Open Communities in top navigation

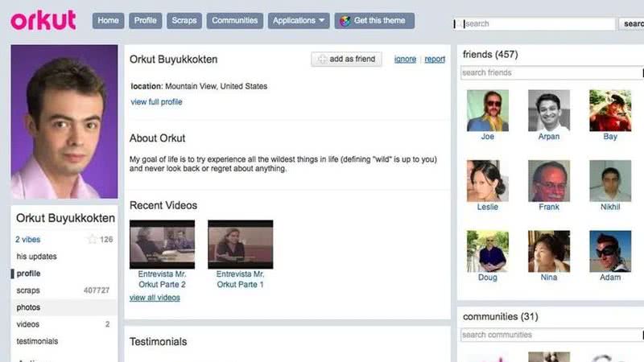click(x=234, y=21)
